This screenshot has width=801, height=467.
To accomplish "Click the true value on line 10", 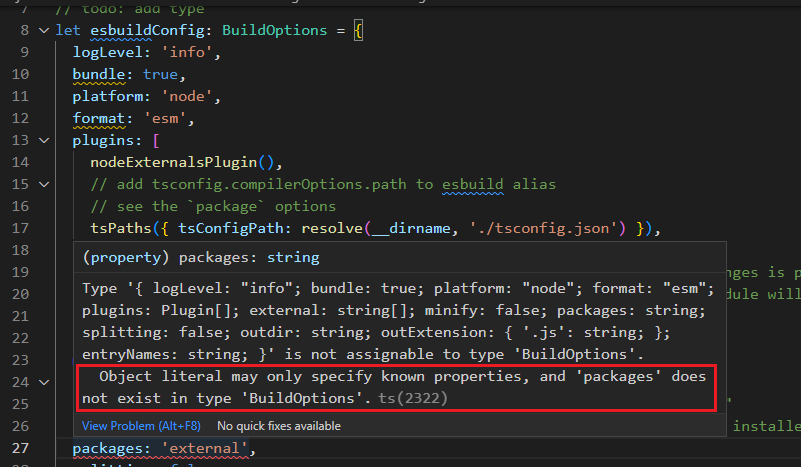I will click(160, 75).
